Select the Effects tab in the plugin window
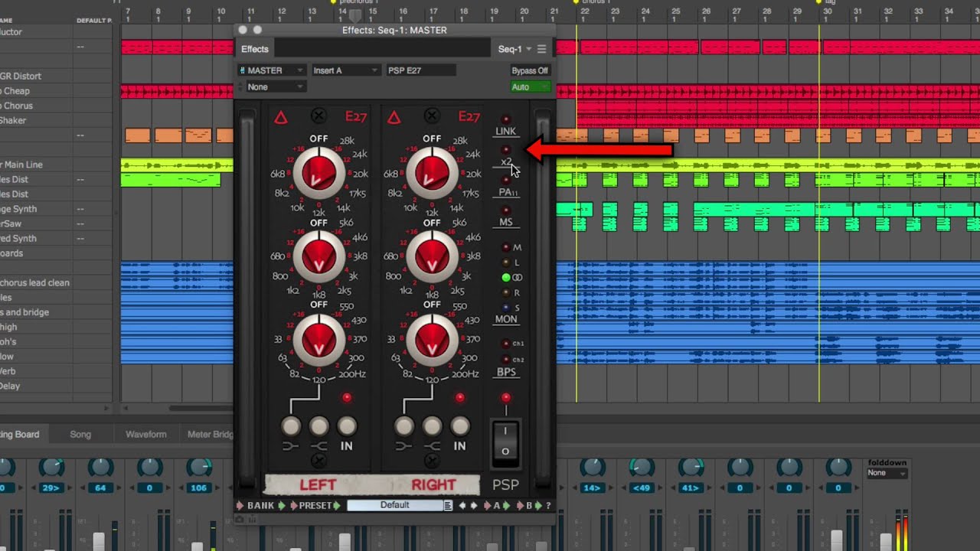980x551 pixels. [255, 49]
